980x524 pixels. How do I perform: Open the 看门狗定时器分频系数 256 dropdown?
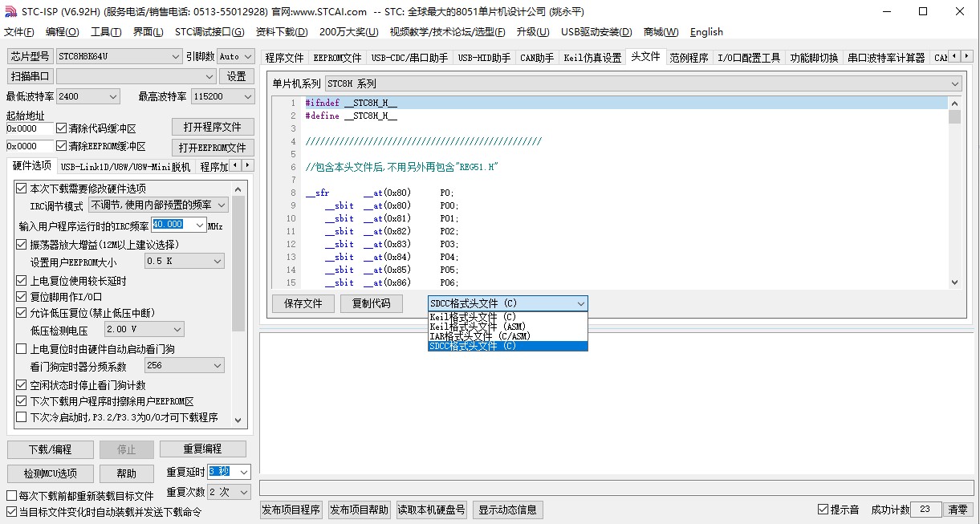(184, 366)
